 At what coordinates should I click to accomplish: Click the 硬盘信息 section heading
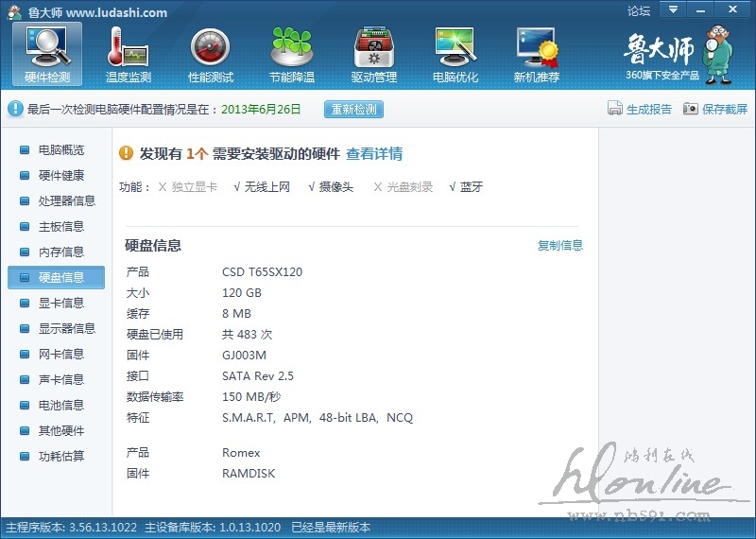(153, 246)
